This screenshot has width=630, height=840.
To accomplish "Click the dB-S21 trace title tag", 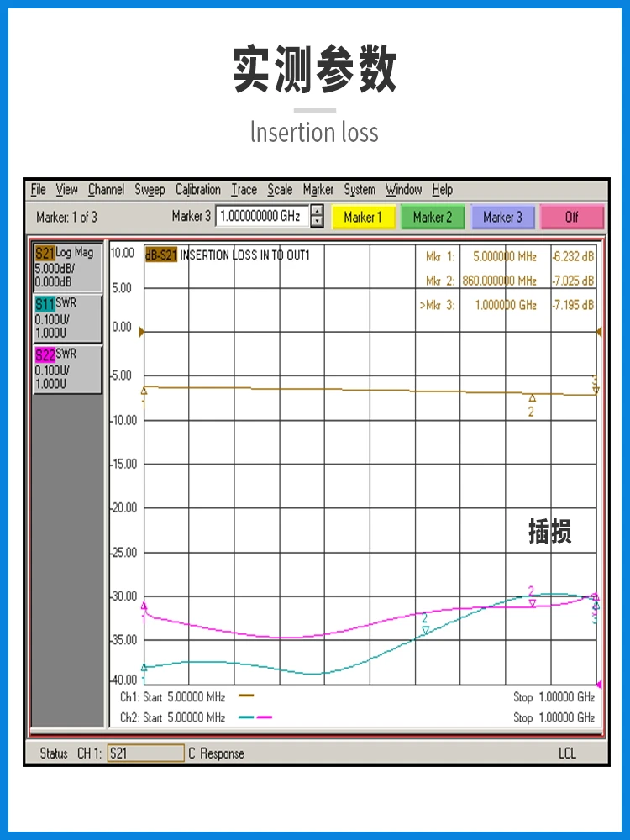I will 160,255.
